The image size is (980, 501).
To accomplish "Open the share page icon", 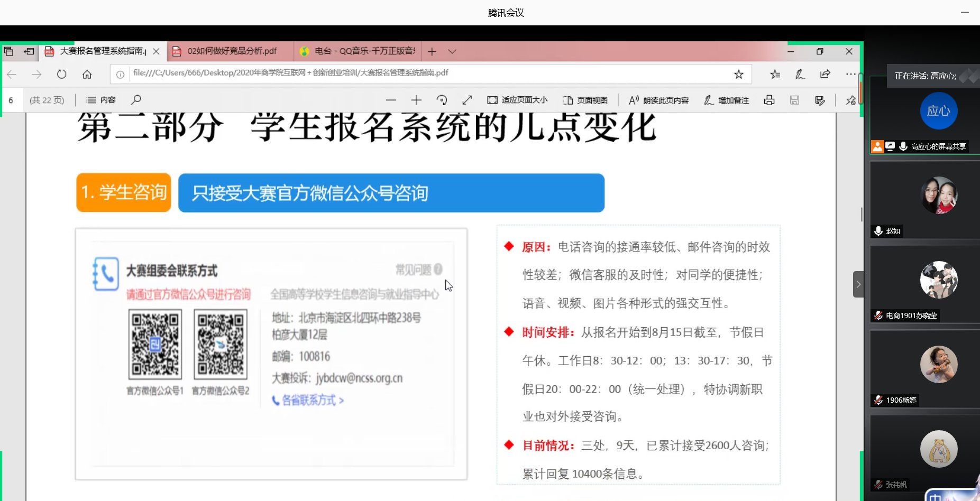I will 825,74.
